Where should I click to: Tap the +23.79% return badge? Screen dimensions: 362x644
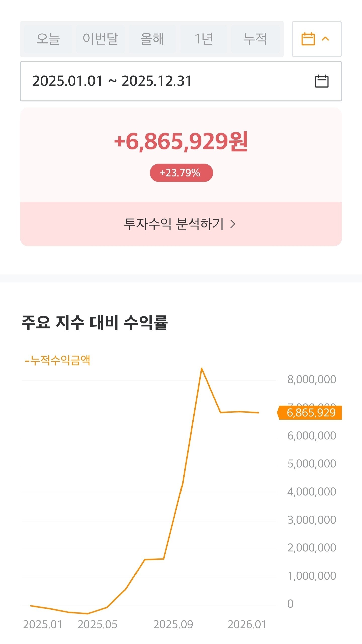tap(181, 173)
